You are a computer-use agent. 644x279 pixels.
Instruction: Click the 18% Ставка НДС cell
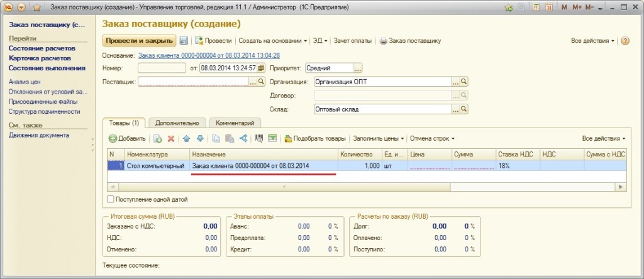click(518, 166)
